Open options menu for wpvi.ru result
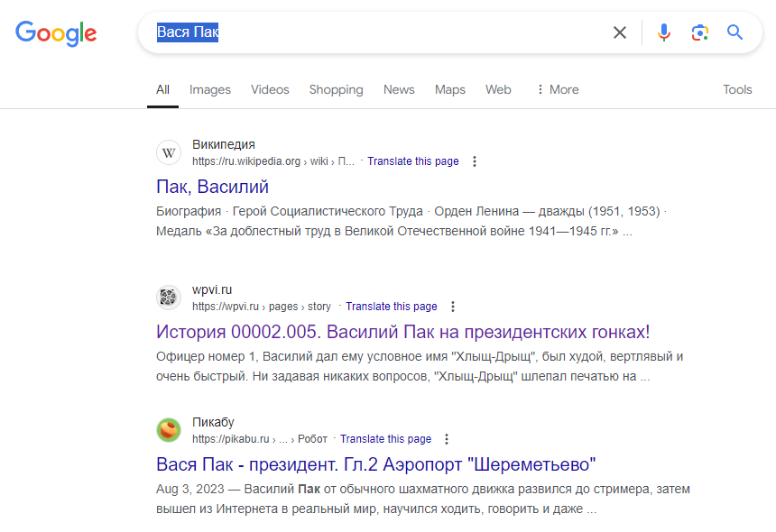776x532 pixels. tap(453, 307)
